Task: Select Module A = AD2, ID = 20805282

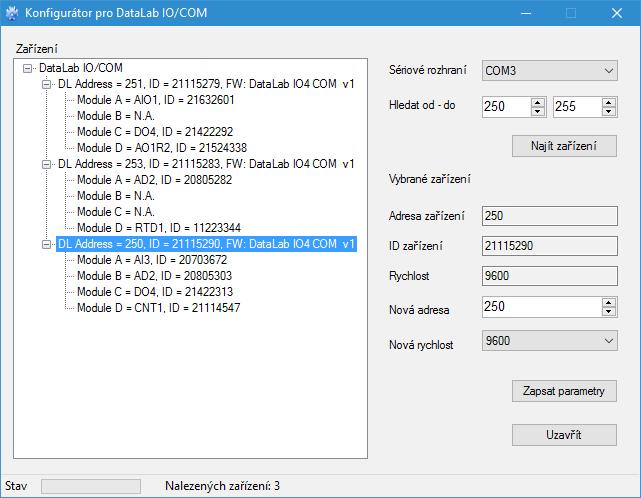Action: (x=155, y=180)
